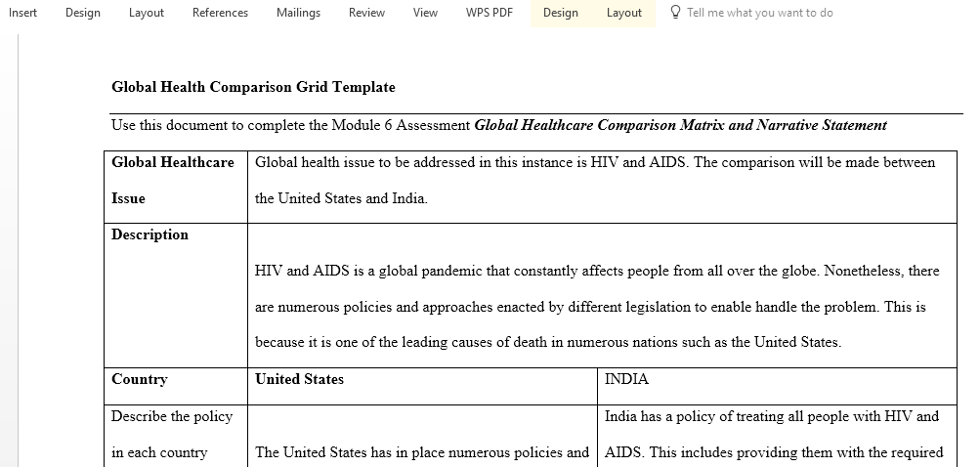980x467 pixels.
Task: Click 'Use this document to complete the Module 6 Assessment'
Action: [290, 125]
